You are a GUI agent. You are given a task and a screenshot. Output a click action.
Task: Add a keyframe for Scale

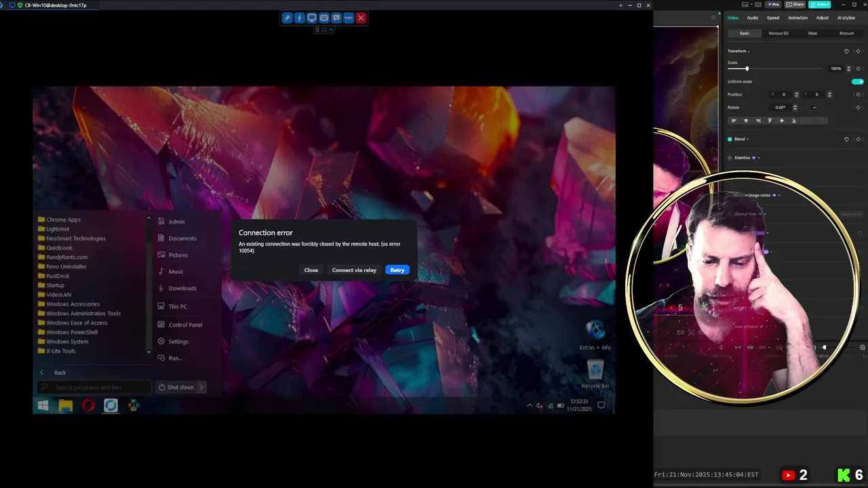858,68
